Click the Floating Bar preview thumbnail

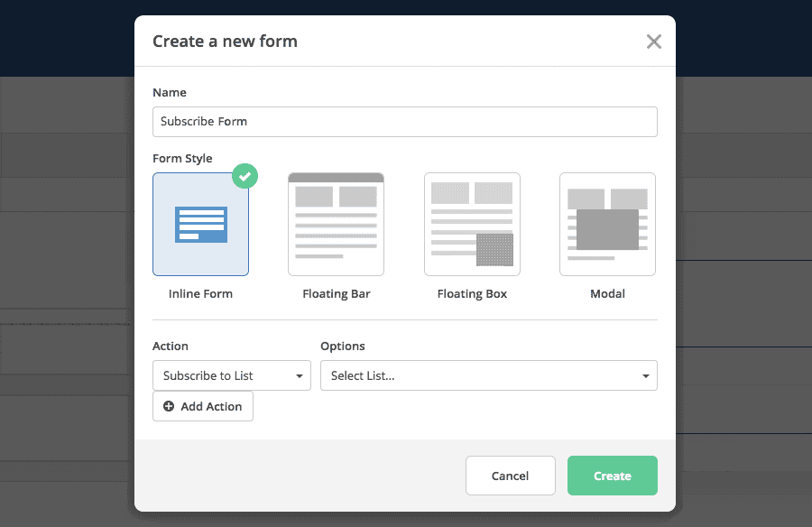pyautogui.click(x=336, y=223)
